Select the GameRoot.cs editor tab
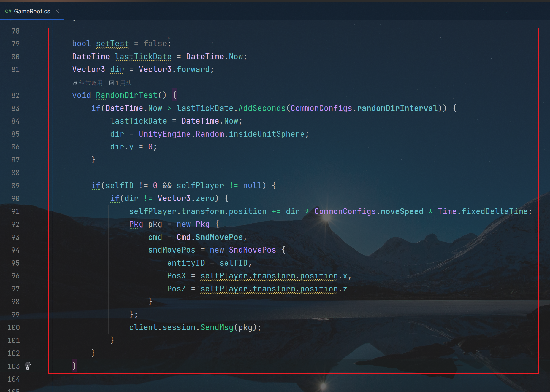Image resolution: width=550 pixels, height=392 pixels. pyautogui.click(x=32, y=11)
